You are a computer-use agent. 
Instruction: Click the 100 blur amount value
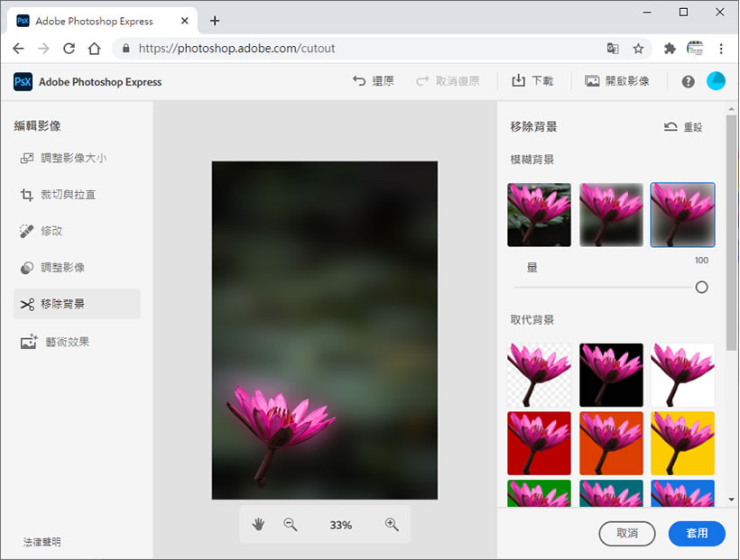point(701,260)
